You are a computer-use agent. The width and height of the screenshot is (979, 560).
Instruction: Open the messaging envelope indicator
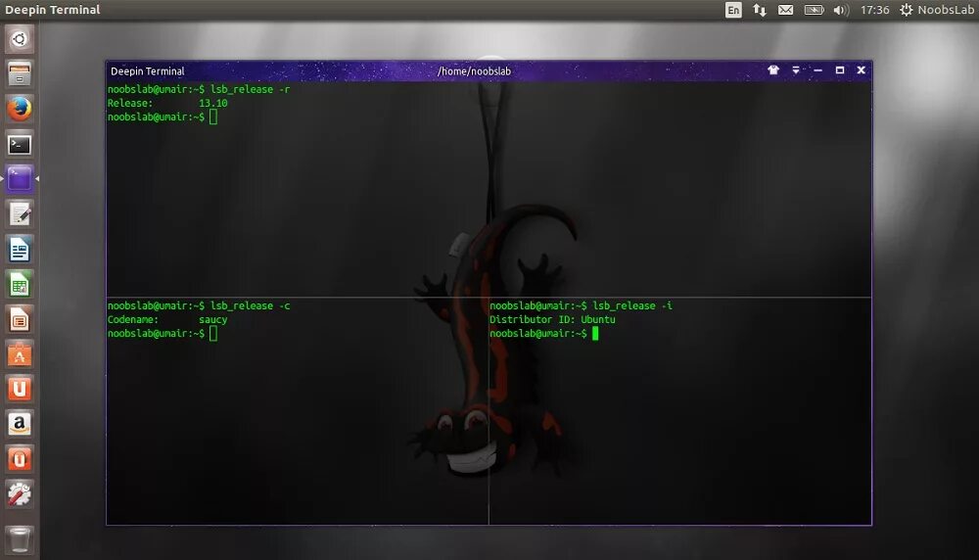(x=785, y=10)
